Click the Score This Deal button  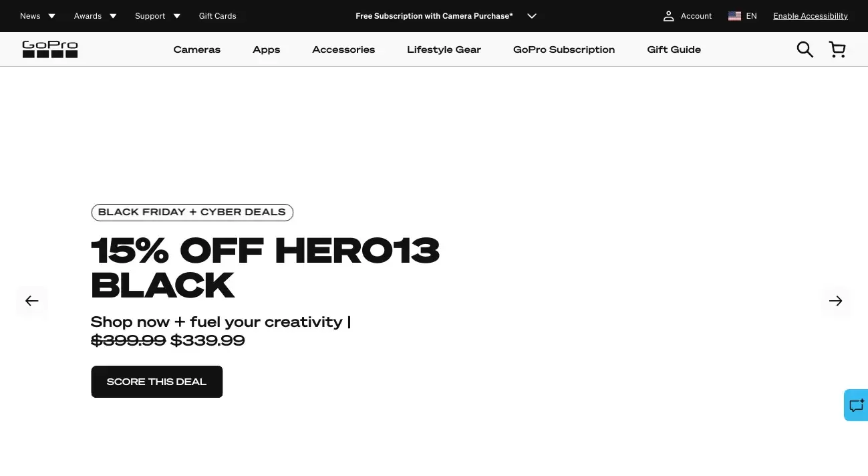[156, 382]
